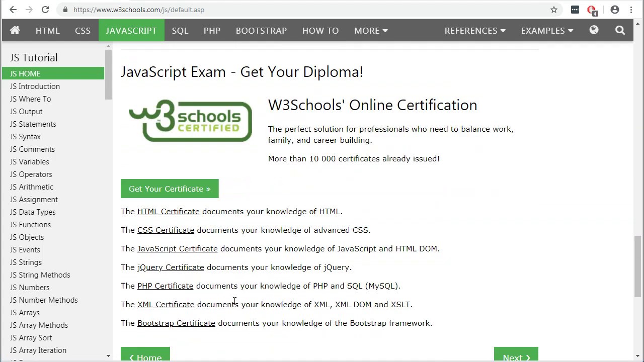Open the CSS Certificate link
The width and height of the screenshot is (644, 362).
click(x=166, y=230)
